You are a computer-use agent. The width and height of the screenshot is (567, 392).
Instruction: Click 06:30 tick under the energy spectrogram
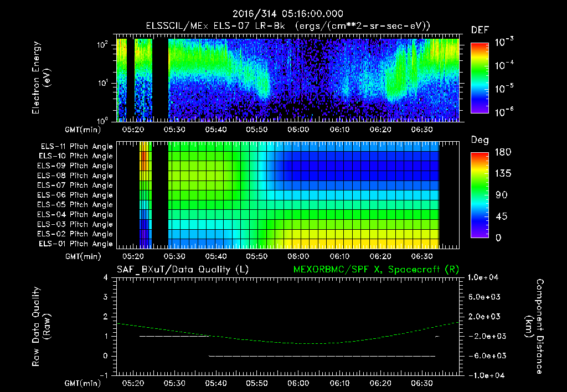pyautogui.click(x=422, y=130)
